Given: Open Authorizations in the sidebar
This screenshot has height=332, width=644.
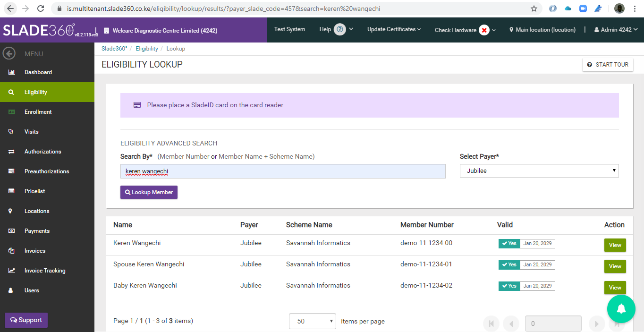Looking at the screenshot, I should (43, 152).
